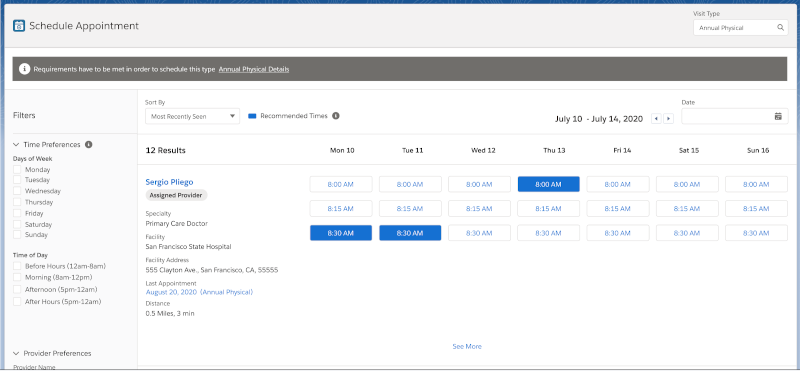Check the Friday checkbox
Viewport: 800px width, 371px height.
tap(17, 213)
